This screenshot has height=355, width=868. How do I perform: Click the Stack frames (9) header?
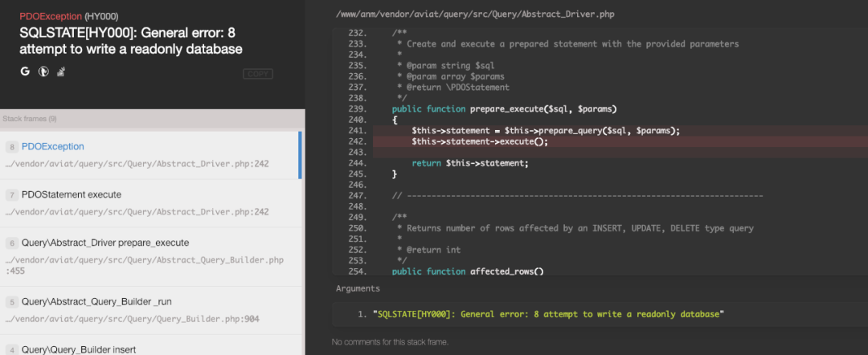(30, 119)
